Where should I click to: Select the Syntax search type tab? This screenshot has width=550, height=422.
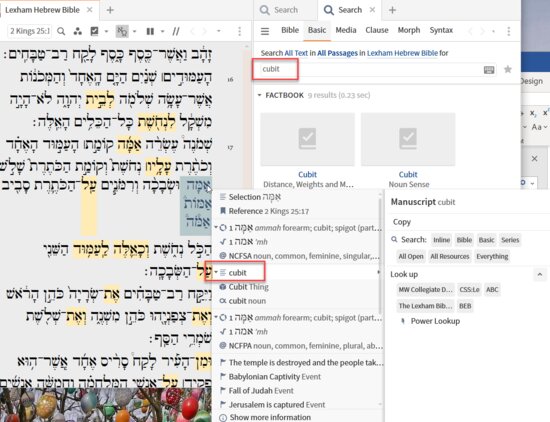pyautogui.click(x=441, y=30)
